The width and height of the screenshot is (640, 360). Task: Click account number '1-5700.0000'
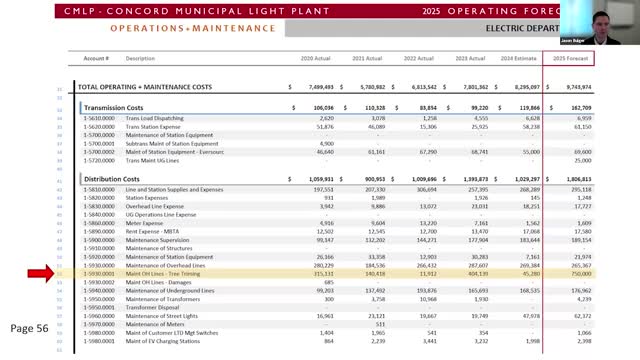pos(99,135)
